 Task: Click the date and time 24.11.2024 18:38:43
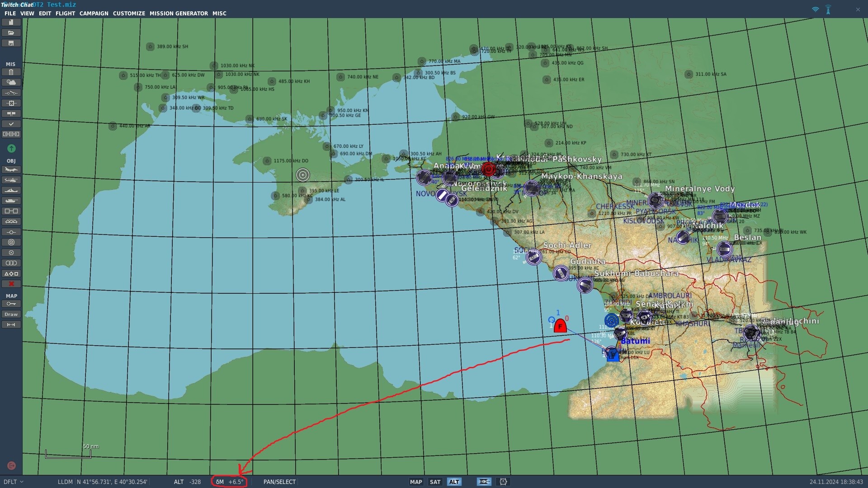836,482
